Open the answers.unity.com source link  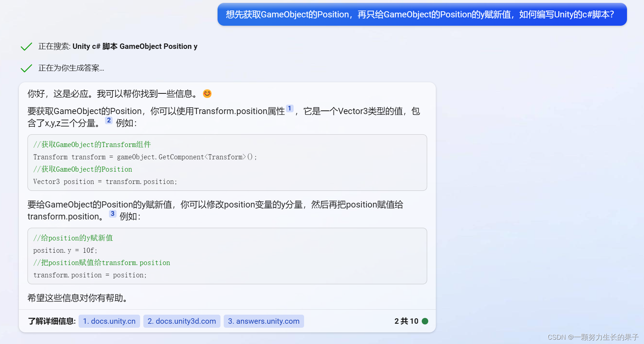click(264, 321)
